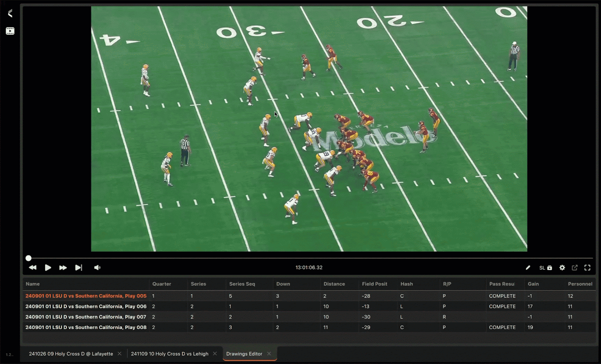This screenshot has height=364, width=601.
Task: Click the back chevron in the sidebar
Action: click(9, 14)
